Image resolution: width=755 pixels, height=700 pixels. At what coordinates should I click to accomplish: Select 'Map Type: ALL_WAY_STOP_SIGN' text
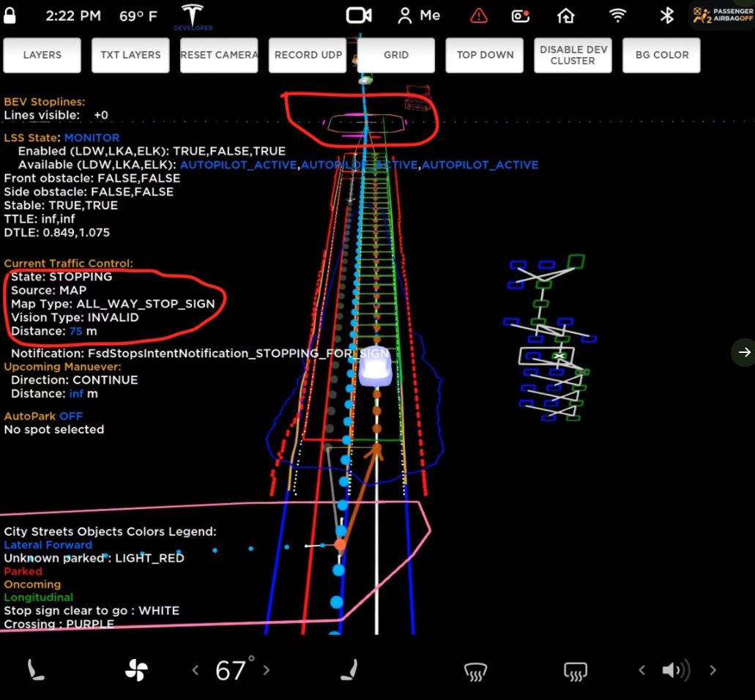(x=113, y=304)
